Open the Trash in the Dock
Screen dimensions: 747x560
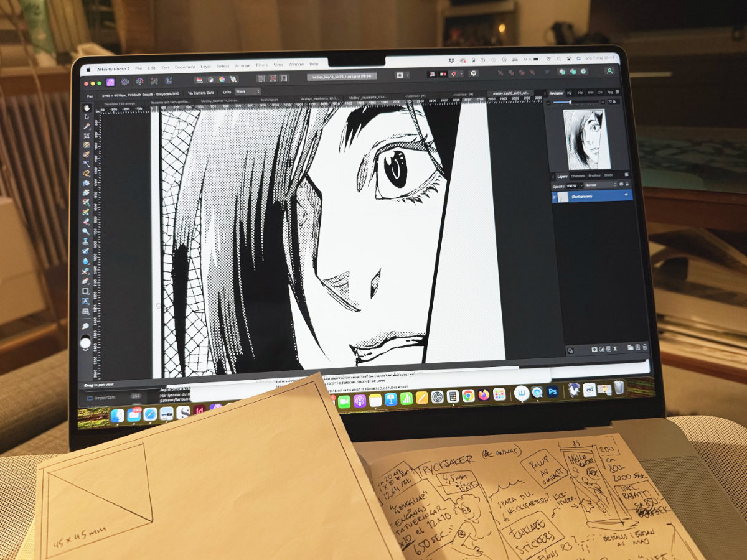point(619,388)
